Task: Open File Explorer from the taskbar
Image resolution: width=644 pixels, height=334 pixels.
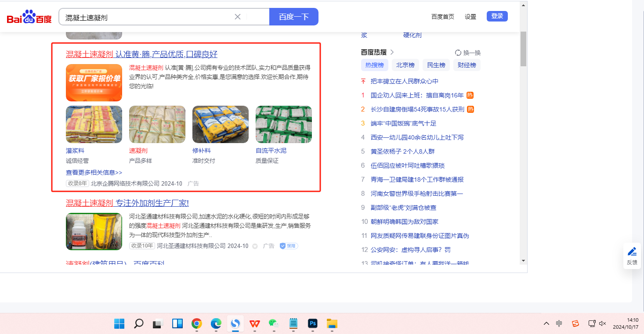Action: coord(332,324)
